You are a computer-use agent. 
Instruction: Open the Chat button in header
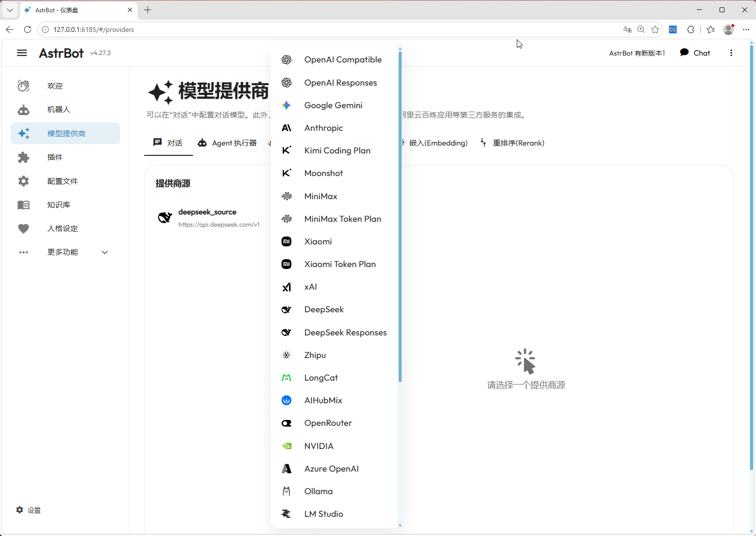point(695,53)
